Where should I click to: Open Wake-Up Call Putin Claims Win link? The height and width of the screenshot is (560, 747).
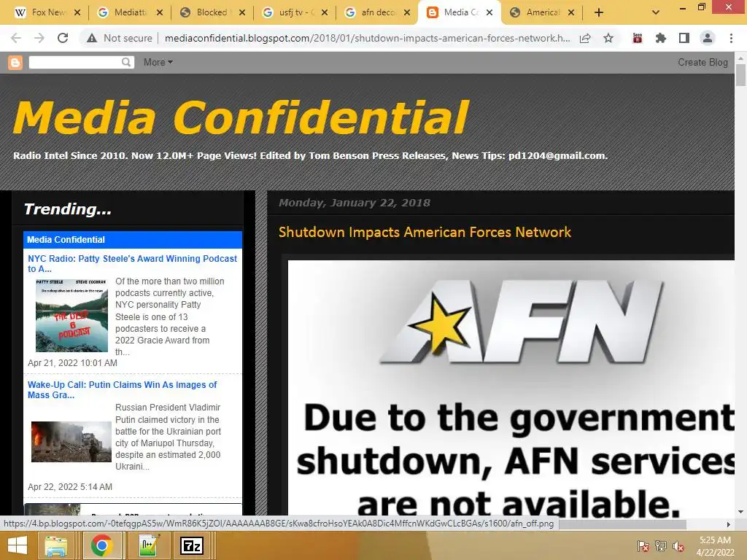[x=122, y=389]
